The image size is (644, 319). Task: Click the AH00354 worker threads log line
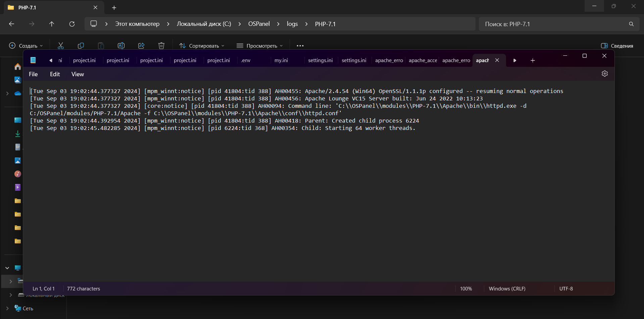(x=222, y=128)
